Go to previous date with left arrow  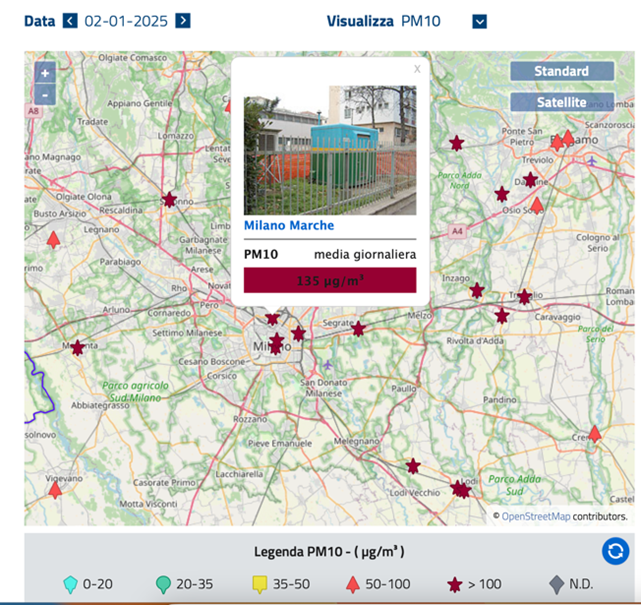point(70,20)
